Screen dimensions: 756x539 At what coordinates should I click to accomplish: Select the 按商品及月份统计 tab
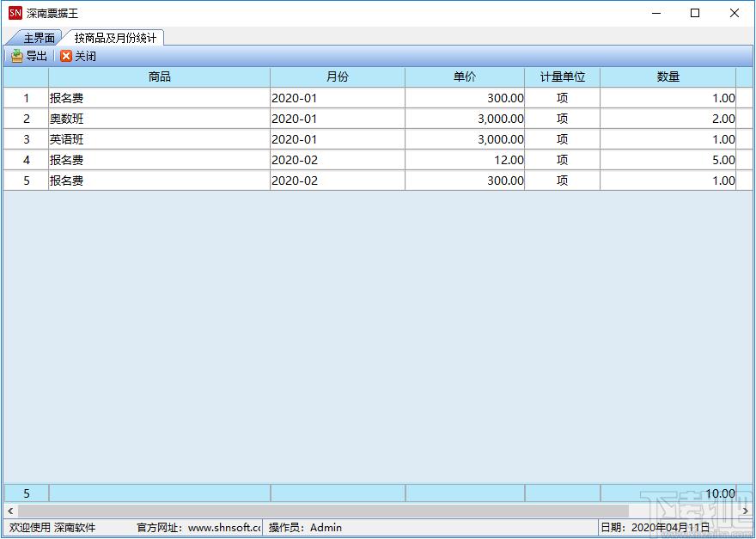(115, 38)
